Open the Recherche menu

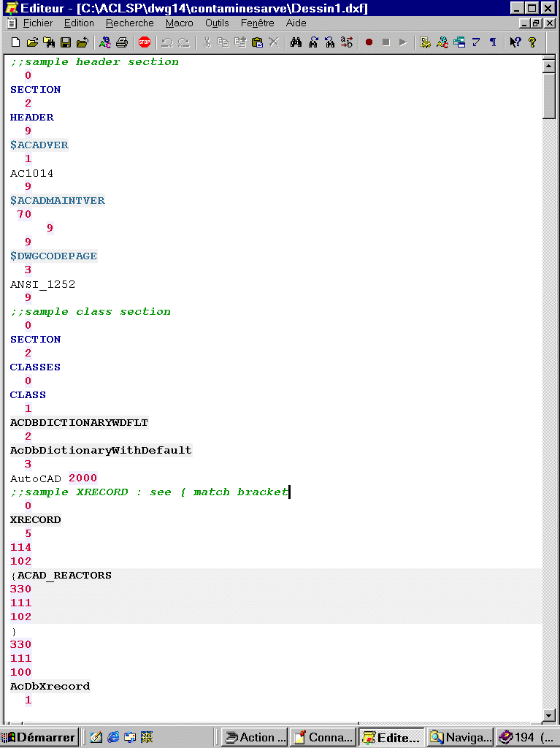130,23
